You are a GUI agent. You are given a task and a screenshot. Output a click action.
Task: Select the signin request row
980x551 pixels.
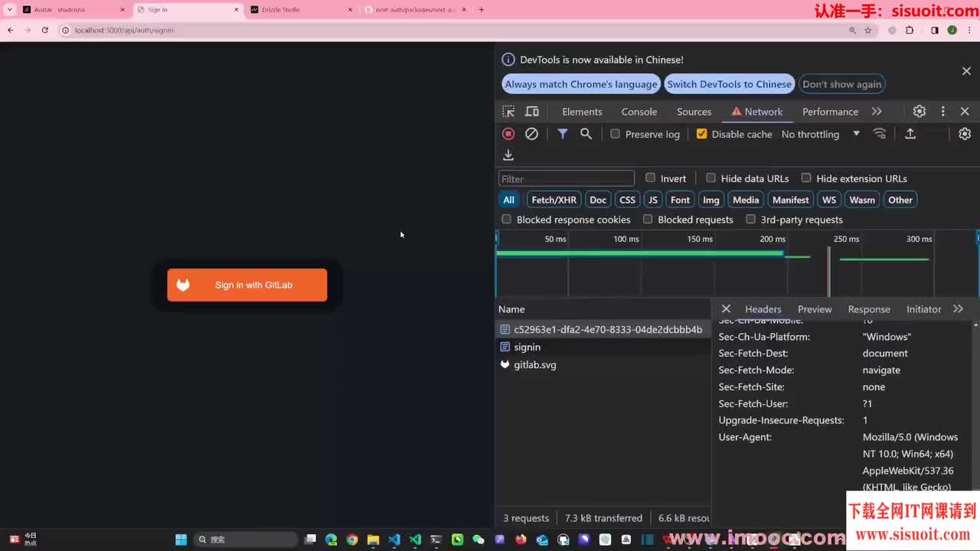[x=603, y=347]
